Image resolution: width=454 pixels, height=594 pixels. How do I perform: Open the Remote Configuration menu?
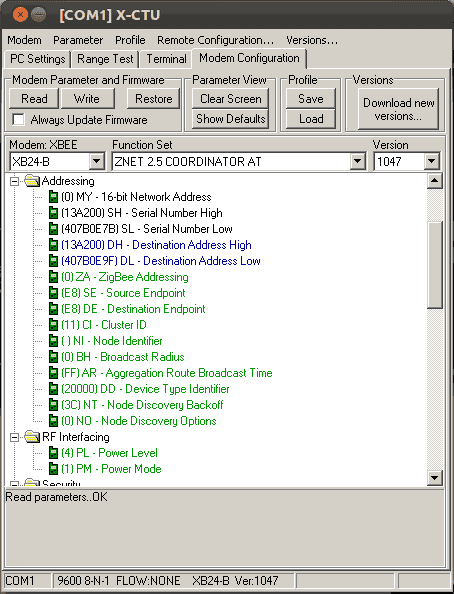pos(215,40)
